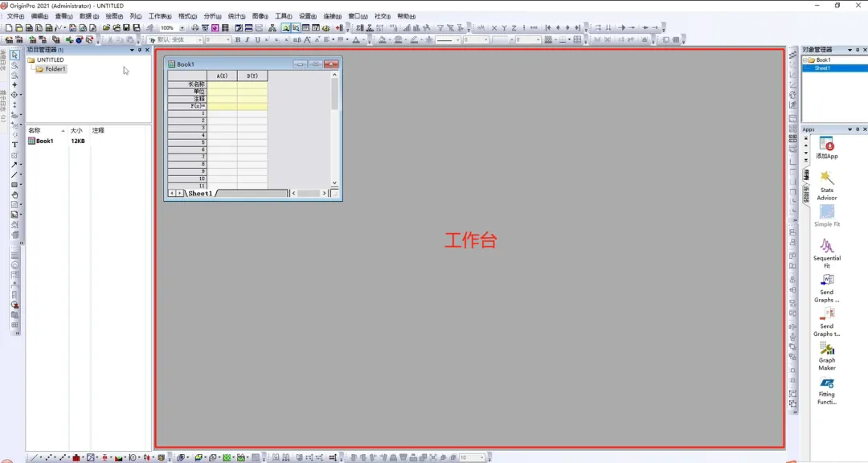868x463 pixels.
Task: Select the Pointer tool
Action: click(14, 55)
